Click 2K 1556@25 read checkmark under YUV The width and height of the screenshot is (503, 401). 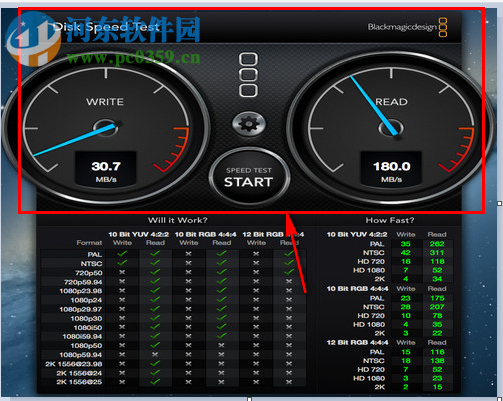tap(155, 381)
